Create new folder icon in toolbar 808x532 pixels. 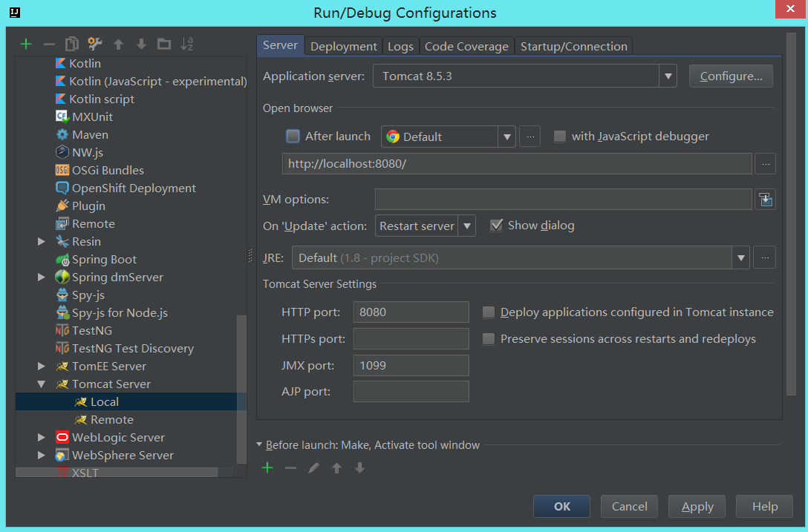pyautogui.click(x=164, y=44)
